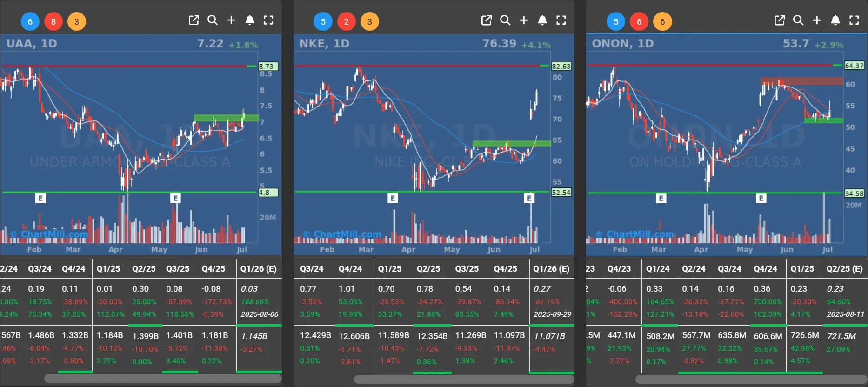This screenshot has width=868, height=387.
Task: Click the plus icon on NKE card
Action: [524, 20]
